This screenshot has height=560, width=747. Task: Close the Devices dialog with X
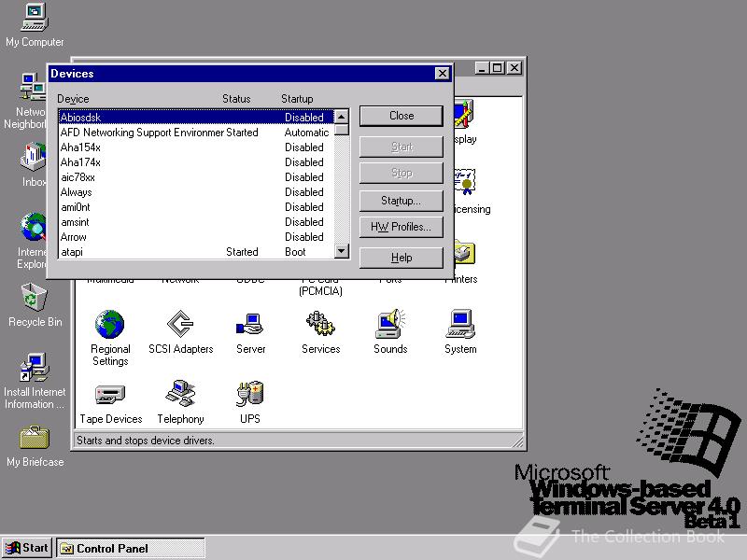tap(442, 74)
